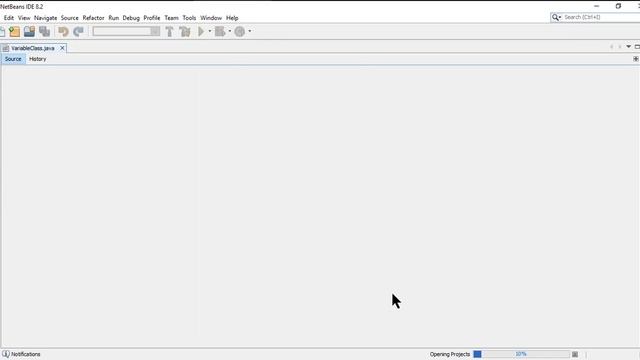The height and width of the screenshot is (360, 640).
Task: Open the Profile Project dropdown arrow
Action: (250, 31)
